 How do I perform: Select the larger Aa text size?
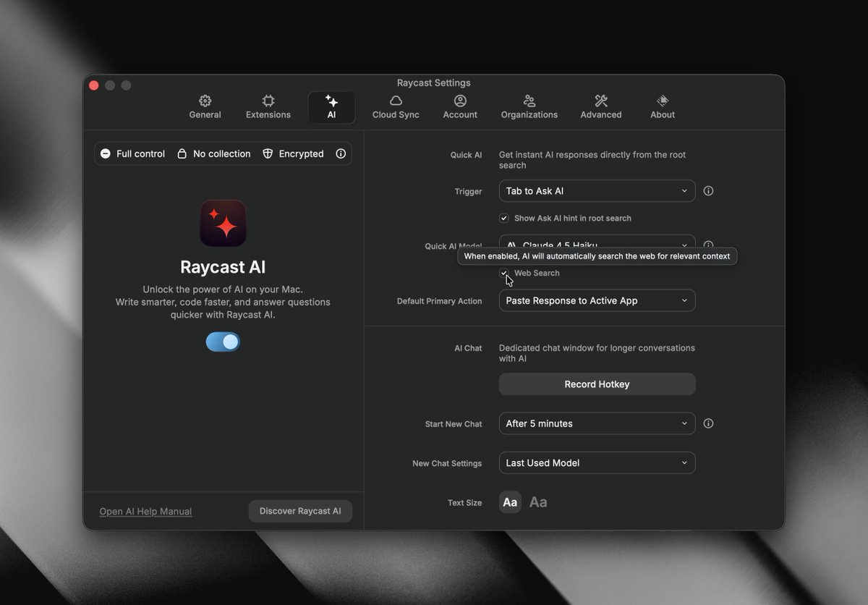coord(538,502)
